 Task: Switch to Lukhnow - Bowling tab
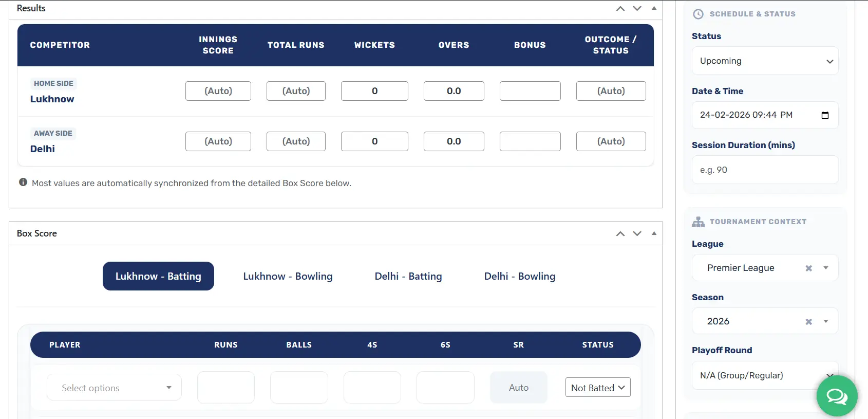pyautogui.click(x=288, y=276)
